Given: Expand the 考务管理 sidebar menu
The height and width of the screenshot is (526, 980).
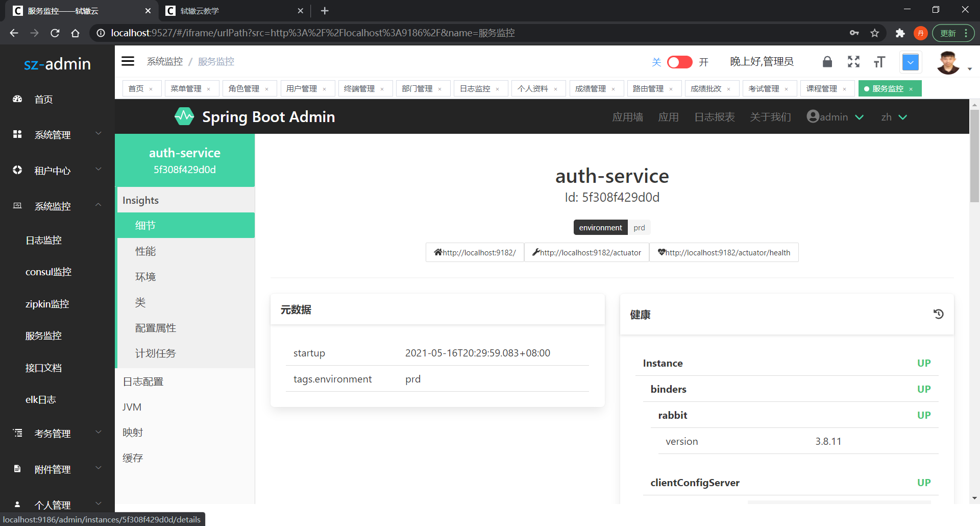Looking at the screenshot, I should coord(57,433).
